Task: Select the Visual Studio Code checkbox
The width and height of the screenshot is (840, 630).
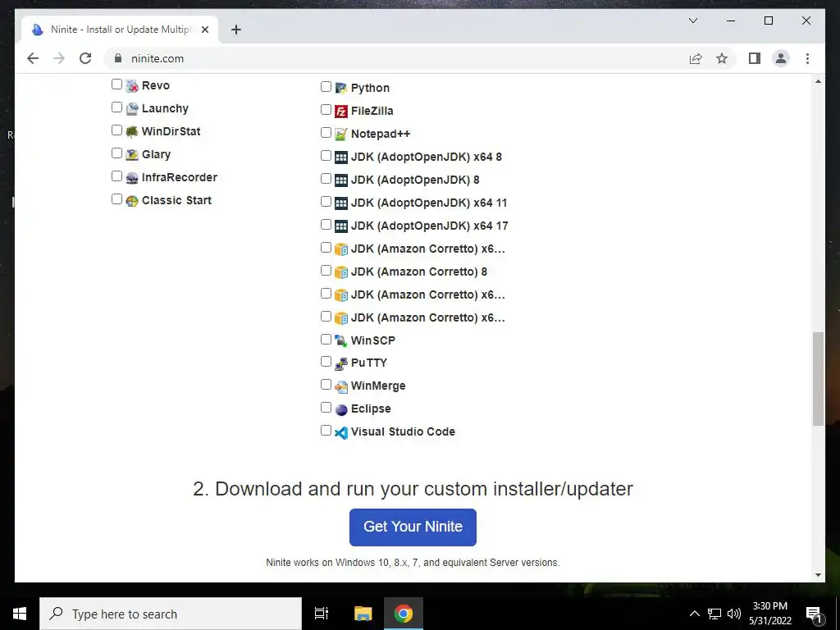Action: (x=326, y=430)
